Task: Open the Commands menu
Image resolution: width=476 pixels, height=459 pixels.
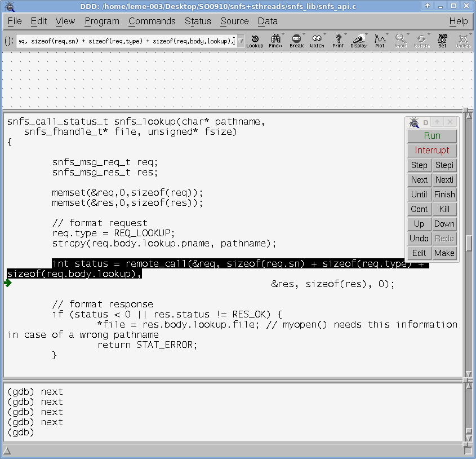Action: click(x=152, y=21)
